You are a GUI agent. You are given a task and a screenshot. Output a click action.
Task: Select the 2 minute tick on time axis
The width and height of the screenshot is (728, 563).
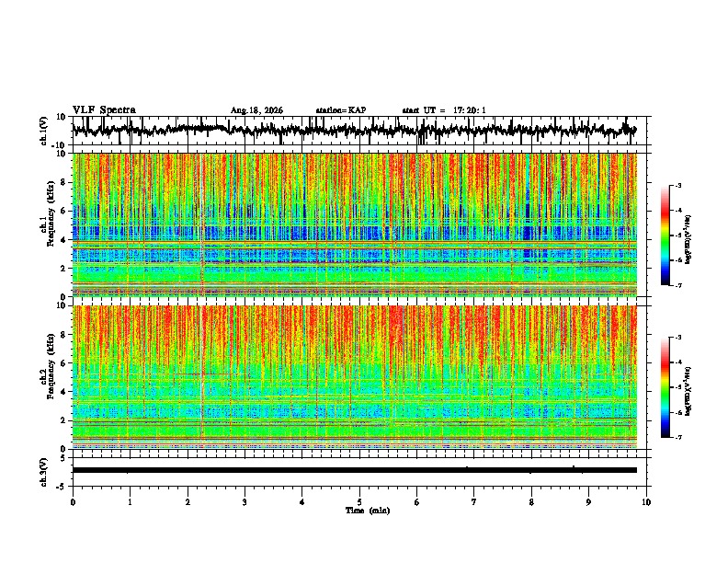coord(188,502)
